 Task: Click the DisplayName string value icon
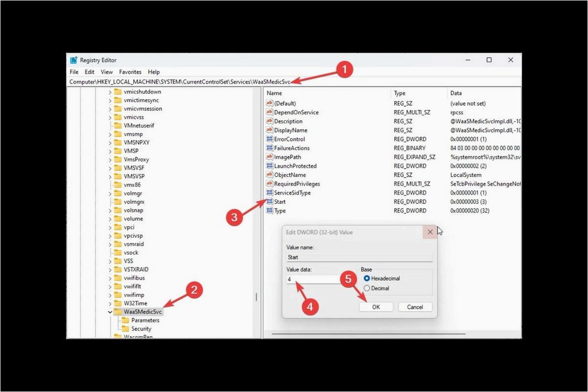click(269, 130)
